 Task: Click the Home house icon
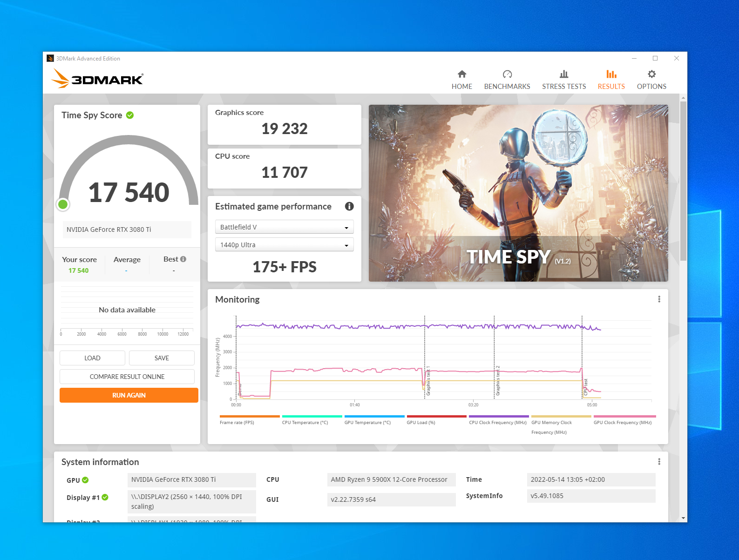click(461, 74)
